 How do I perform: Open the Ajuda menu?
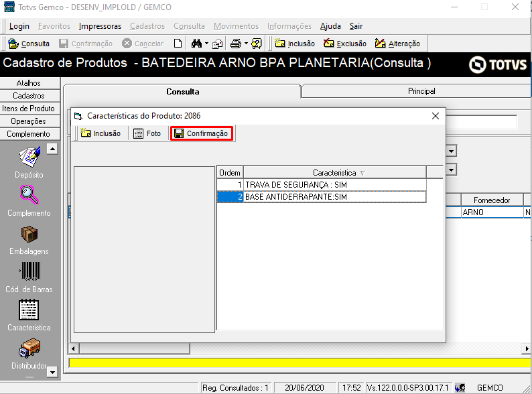tap(330, 26)
